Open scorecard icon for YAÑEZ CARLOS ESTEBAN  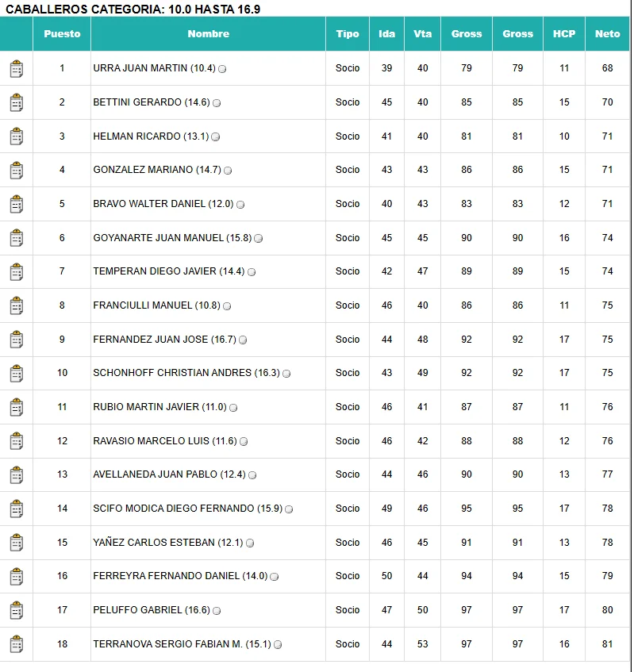(x=17, y=543)
